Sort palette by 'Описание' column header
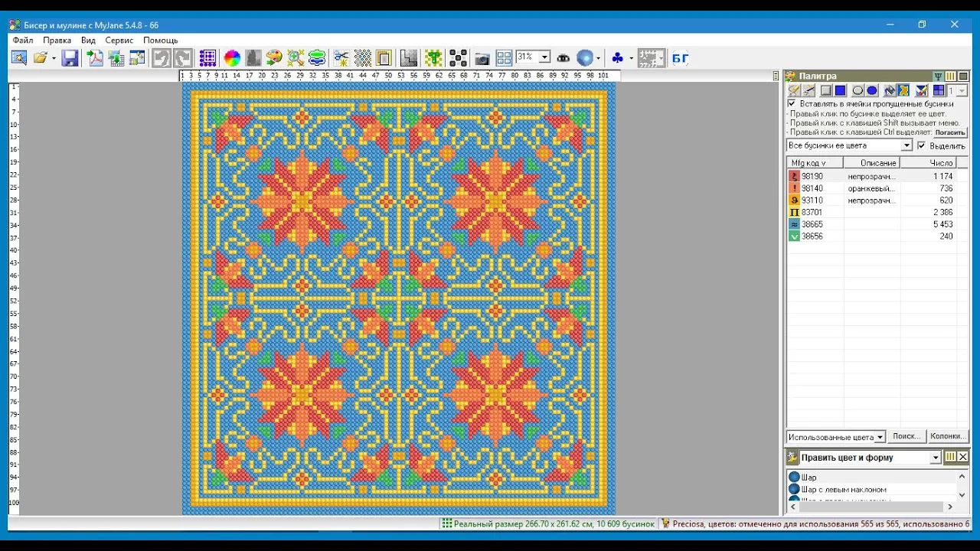 click(x=871, y=163)
